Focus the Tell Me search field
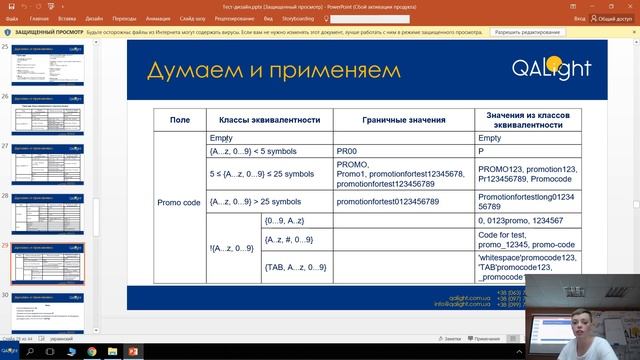 click(370, 19)
